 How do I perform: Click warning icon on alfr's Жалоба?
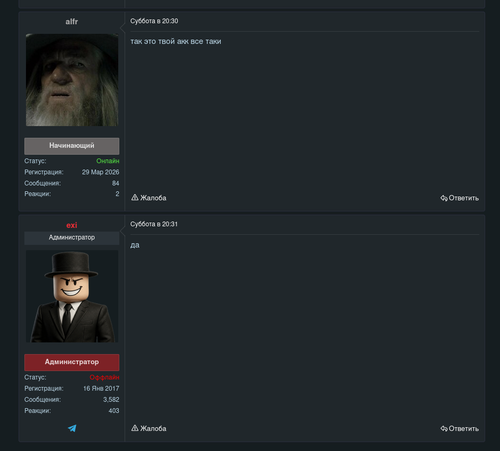coord(135,197)
